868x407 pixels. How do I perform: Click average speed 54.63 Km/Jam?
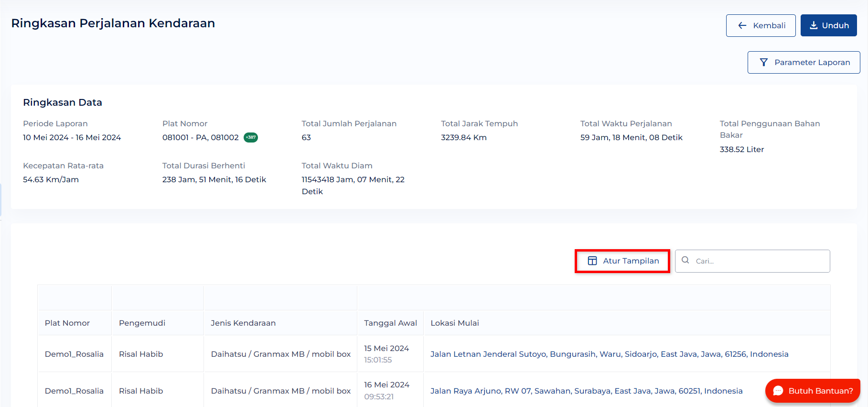tap(51, 179)
